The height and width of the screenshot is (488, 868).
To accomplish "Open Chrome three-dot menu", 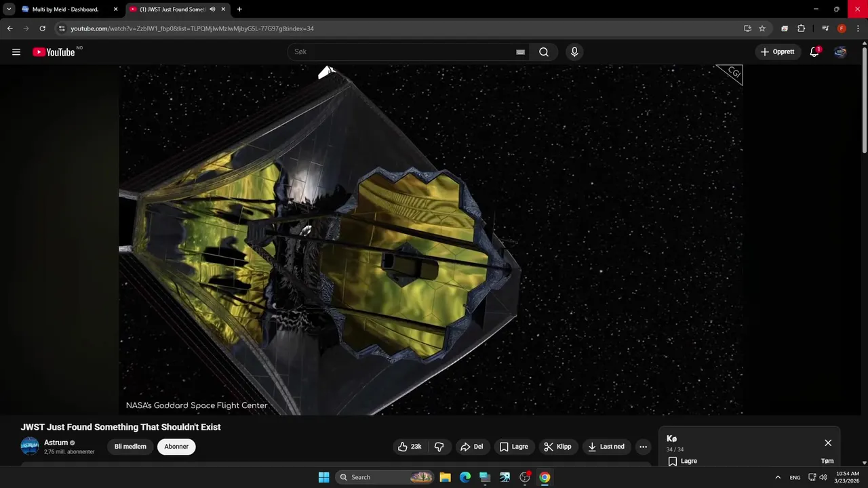I will coord(858,28).
